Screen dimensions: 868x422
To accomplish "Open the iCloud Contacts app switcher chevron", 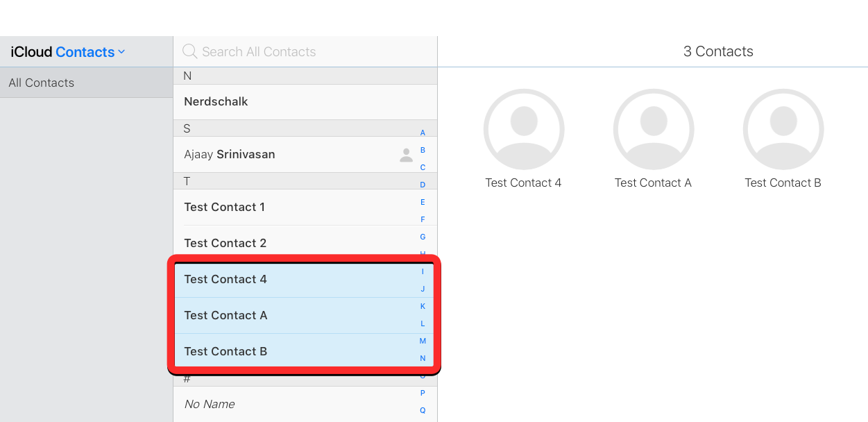I will point(121,52).
